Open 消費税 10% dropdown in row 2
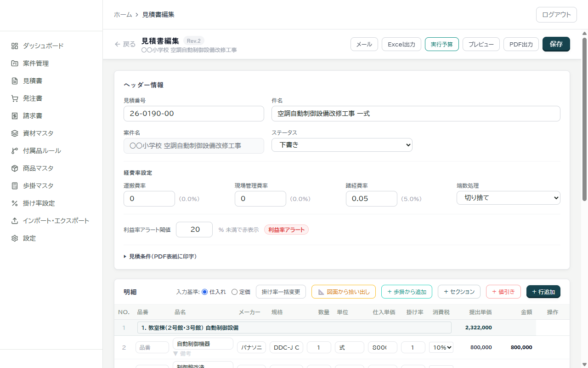Viewport: 588px width, 368px height. 441,347
